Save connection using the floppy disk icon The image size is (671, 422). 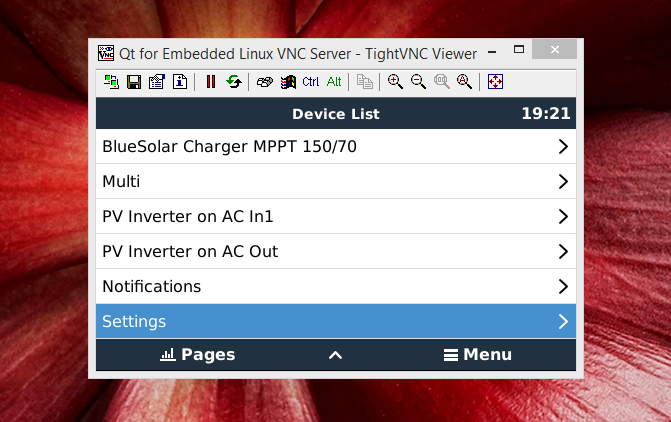tap(133, 82)
